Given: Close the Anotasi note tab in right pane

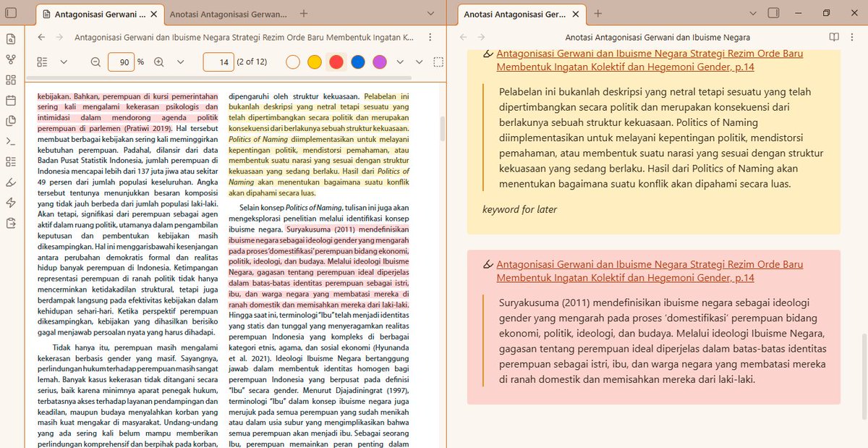Looking at the screenshot, I should click(x=576, y=14).
